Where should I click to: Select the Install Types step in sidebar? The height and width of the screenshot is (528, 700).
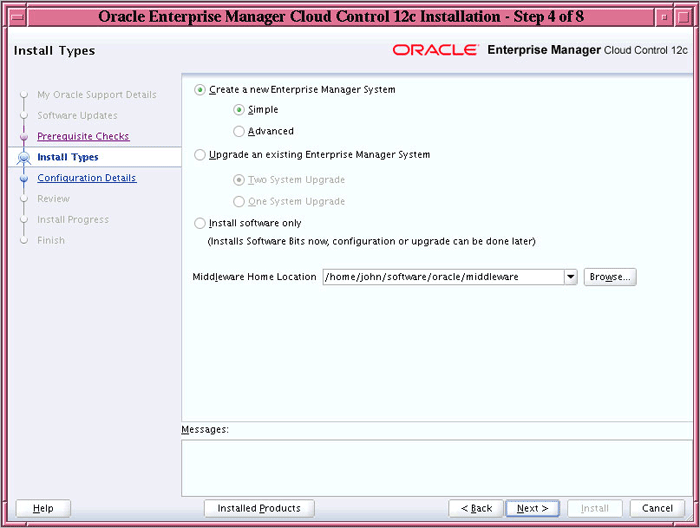(67, 157)
